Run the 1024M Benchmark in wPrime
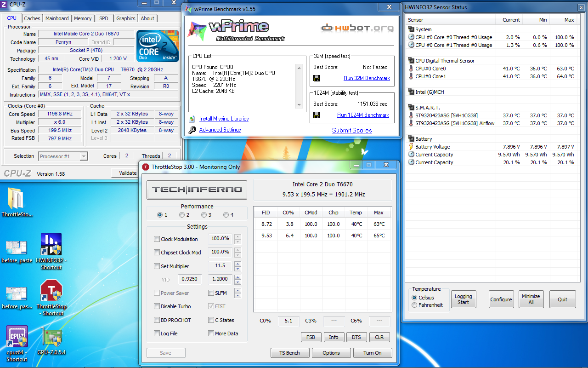The width and height of the screenshot is (588, 368). tap(363, 115)
